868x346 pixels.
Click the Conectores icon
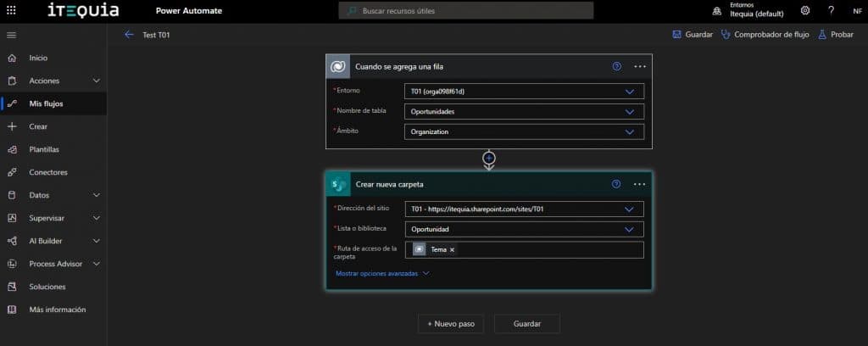coord(12,172)
